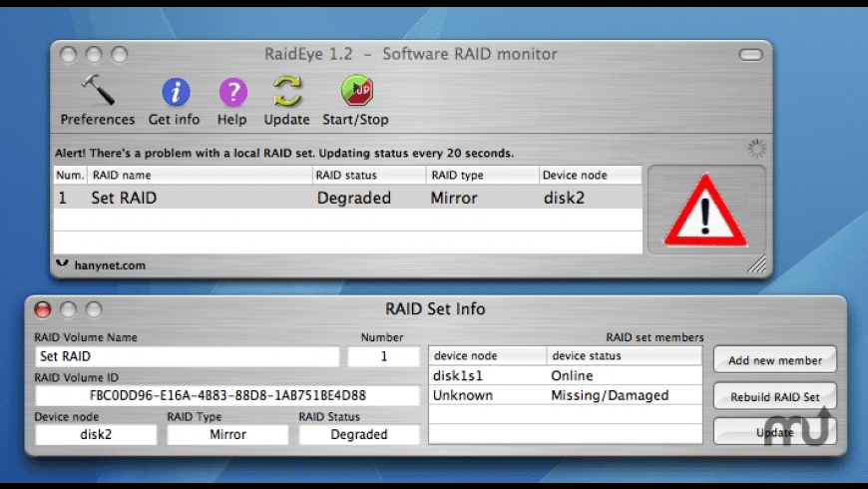Click Add new member button
Viewport: 868px width, 489px height.
775,360
